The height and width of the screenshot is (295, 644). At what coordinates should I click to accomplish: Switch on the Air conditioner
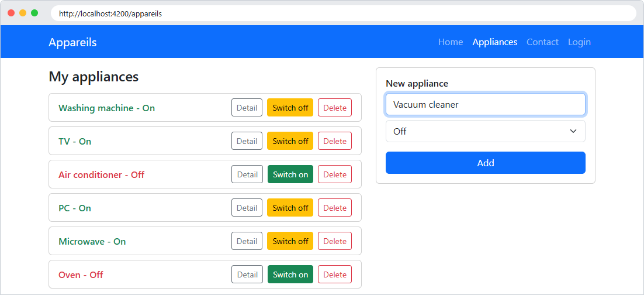[290, 174]
